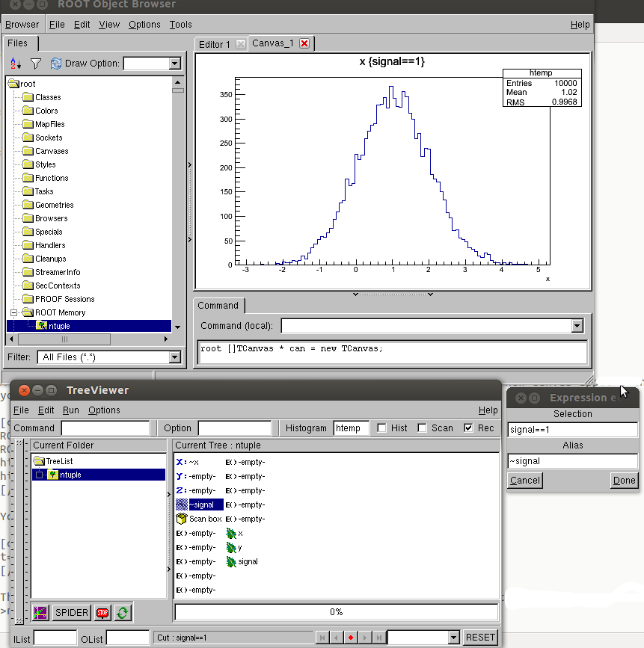Viewport: 644px width, 648px height.
Task: Switch to the Editor 1 tab
Action: pyautogui.click(x=215, y=44)
